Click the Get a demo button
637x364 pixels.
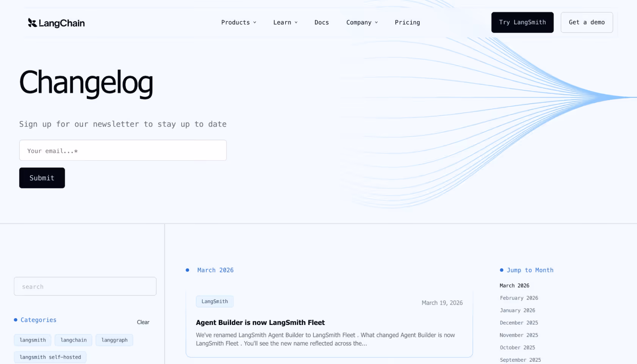coord(587,22)
